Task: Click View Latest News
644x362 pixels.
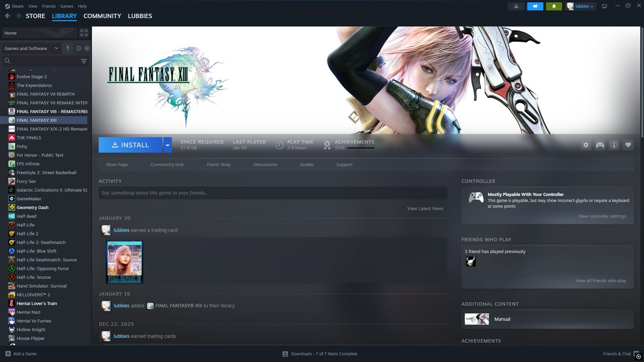Action: coord(425,208)
